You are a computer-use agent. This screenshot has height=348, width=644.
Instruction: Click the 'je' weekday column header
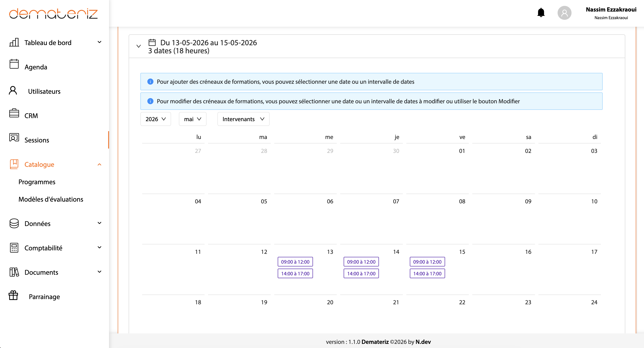pos(397,137)
